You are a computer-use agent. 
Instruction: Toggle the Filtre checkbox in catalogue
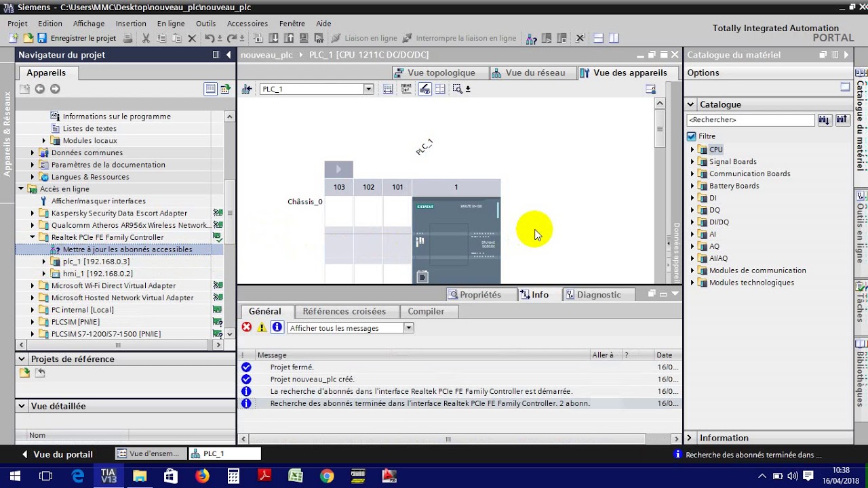[x=692, y=136]
